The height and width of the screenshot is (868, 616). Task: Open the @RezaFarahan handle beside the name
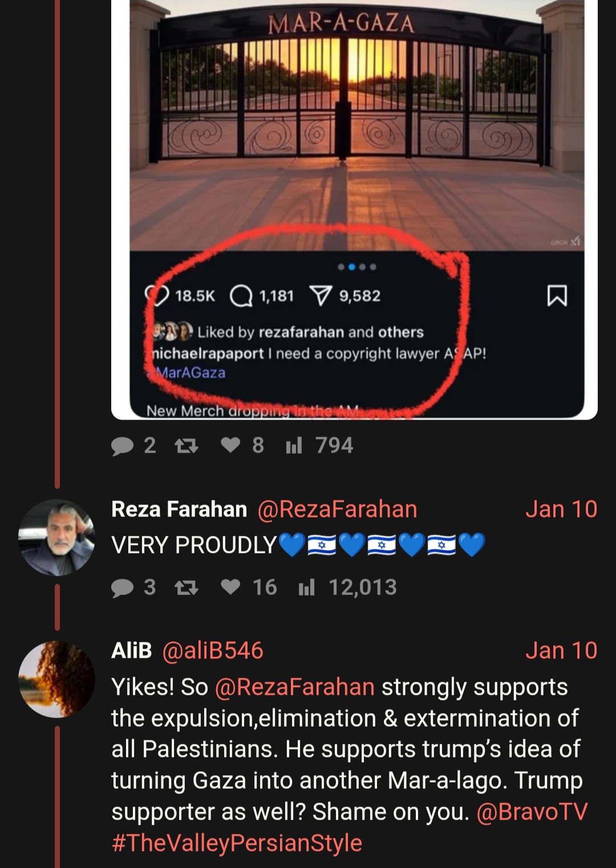337,510
